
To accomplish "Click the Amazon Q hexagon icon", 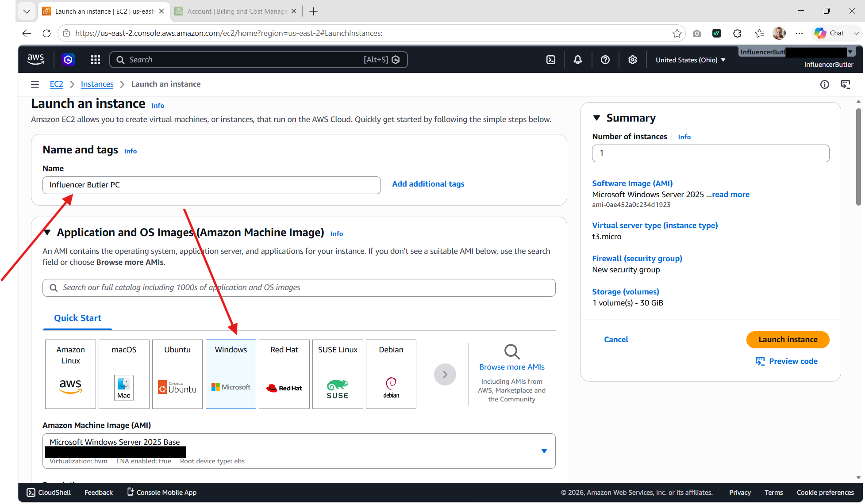I will tap(68, 60).
